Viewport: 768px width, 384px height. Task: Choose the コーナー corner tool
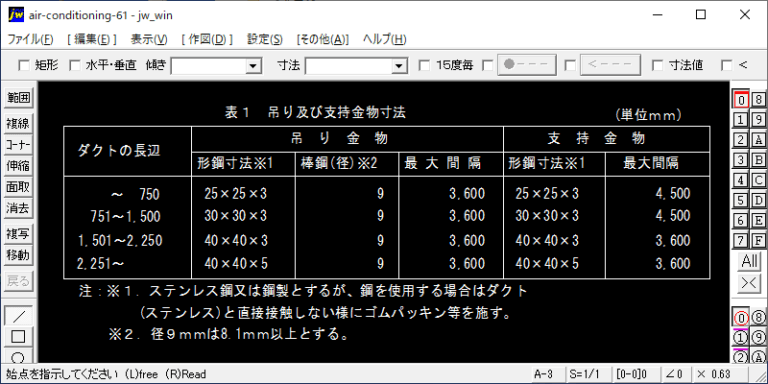[18, 144]
